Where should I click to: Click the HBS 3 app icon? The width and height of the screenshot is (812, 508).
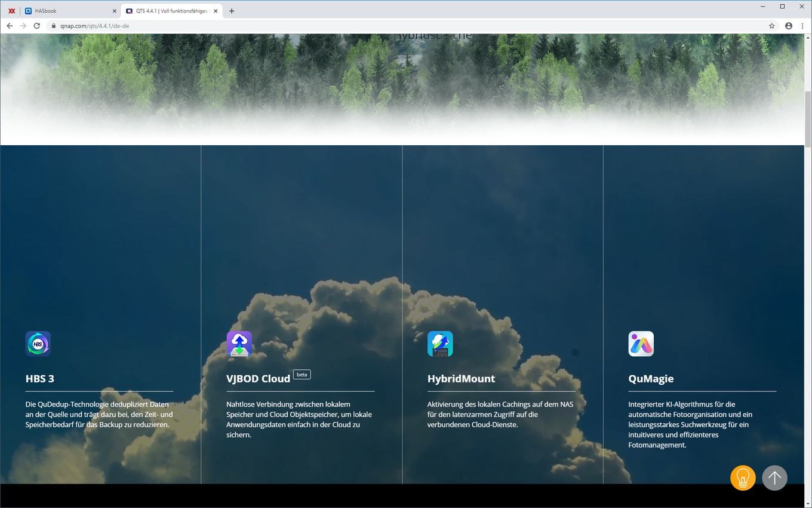point(38,344)
